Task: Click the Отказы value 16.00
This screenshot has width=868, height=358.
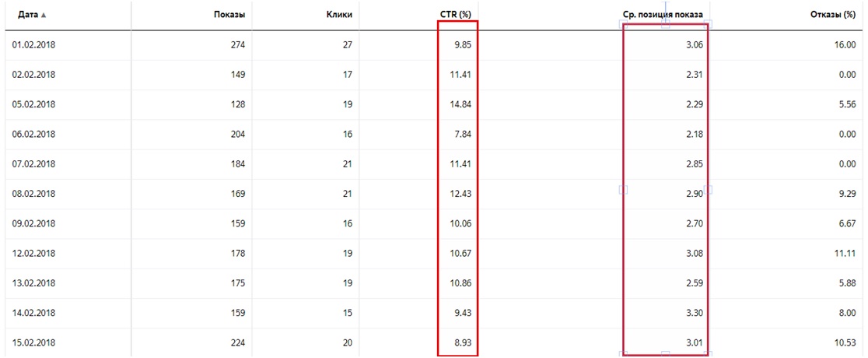Action: (x=846, y=45)
